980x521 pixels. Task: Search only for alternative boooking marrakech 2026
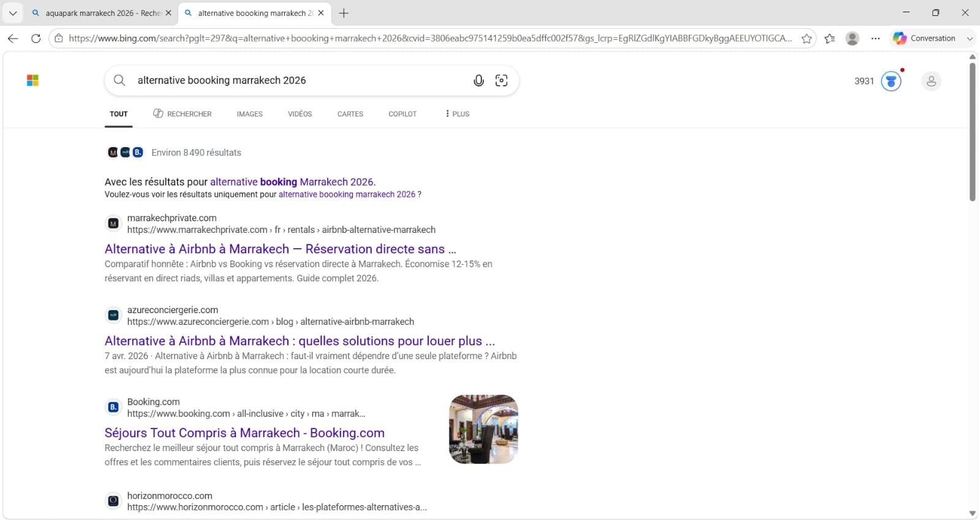tap(347, 194)
